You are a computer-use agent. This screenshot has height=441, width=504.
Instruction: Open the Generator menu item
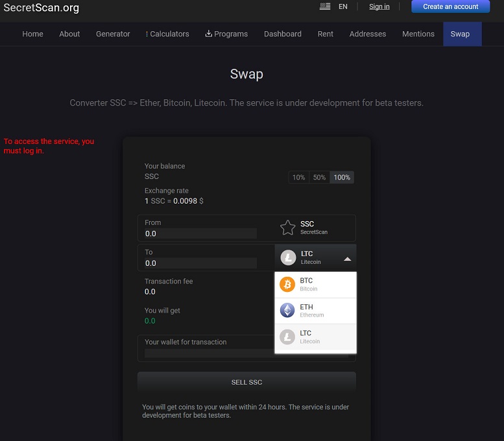(113, 34)
